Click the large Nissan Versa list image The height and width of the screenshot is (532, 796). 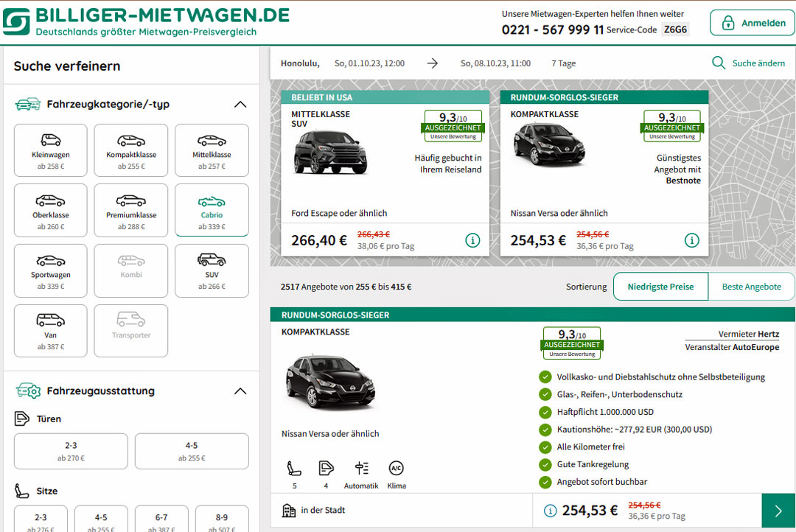click(330, 382)
